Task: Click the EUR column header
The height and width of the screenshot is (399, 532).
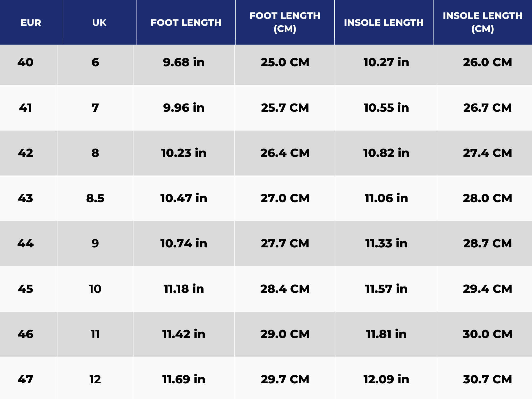Action: coord(31,23)
